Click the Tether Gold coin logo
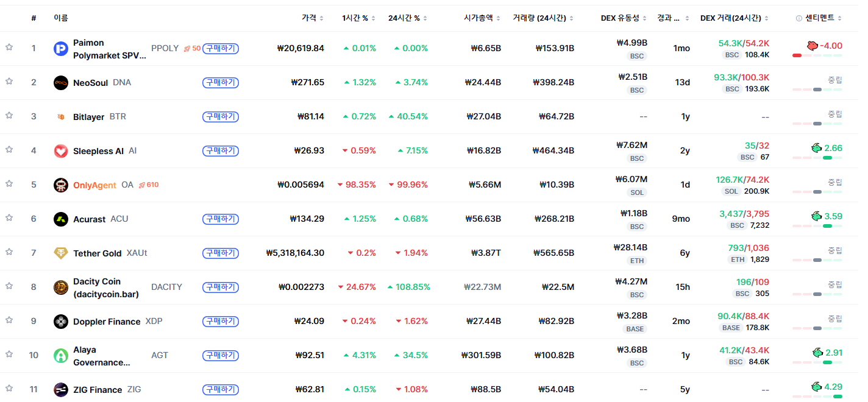This screenshot has height=402, width=868. click(x=61, y=253)
